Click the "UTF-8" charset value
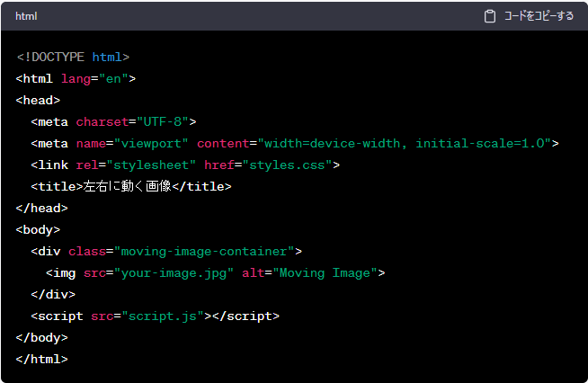 162,121
